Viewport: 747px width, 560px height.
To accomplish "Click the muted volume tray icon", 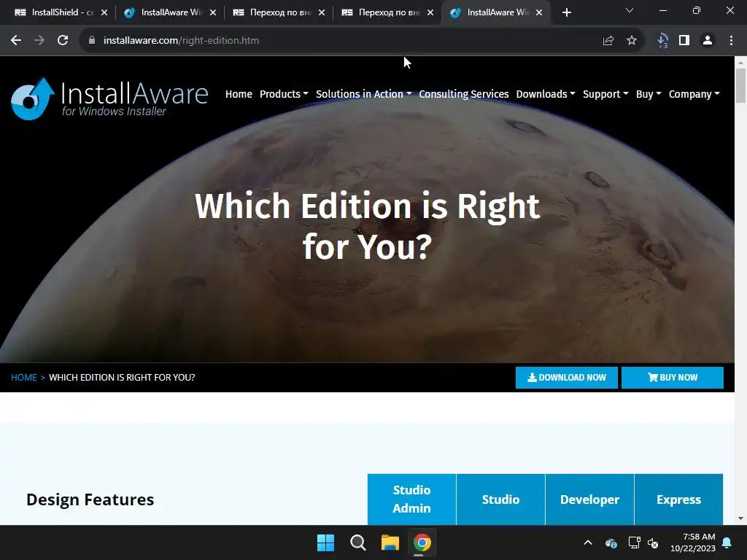I will tap(653, 542).
